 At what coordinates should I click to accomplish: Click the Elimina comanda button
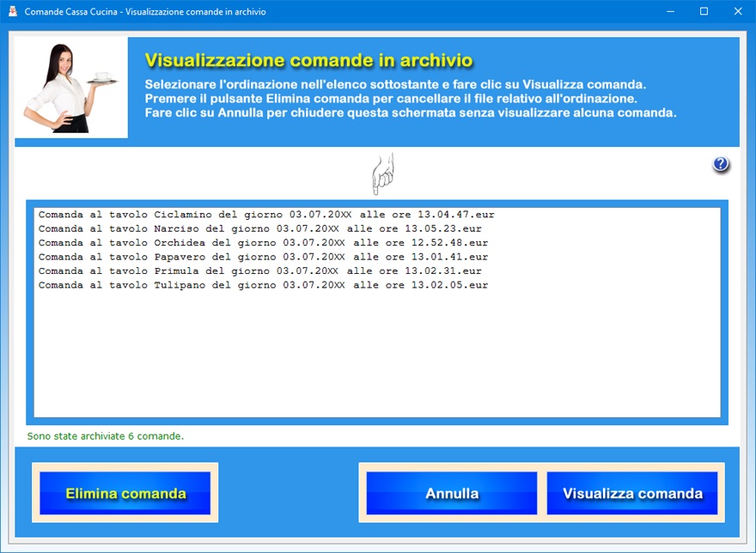click(125, 493)
